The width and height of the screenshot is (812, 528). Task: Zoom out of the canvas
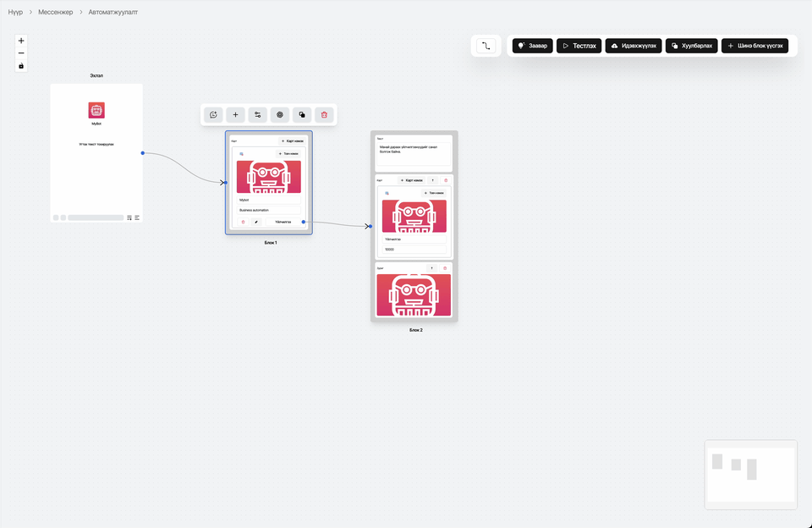pos(21,53)
